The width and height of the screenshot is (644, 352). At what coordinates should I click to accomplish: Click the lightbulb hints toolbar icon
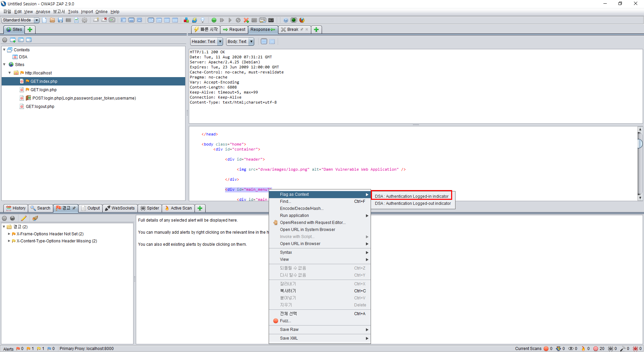pyautogui.click(x=203, y=20)
